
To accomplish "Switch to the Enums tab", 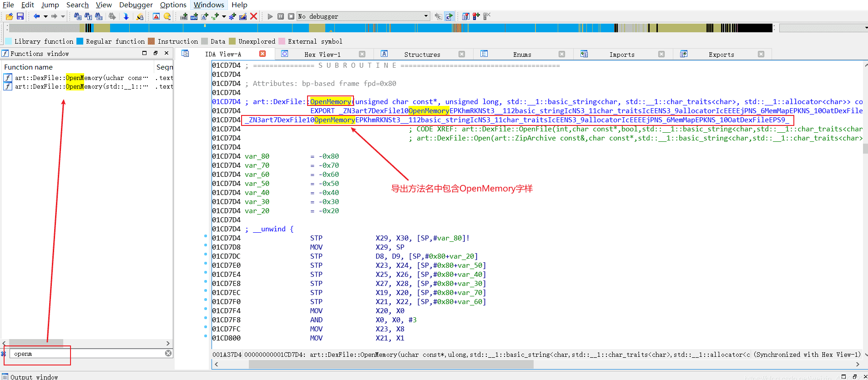I will [x=522, y=54].
